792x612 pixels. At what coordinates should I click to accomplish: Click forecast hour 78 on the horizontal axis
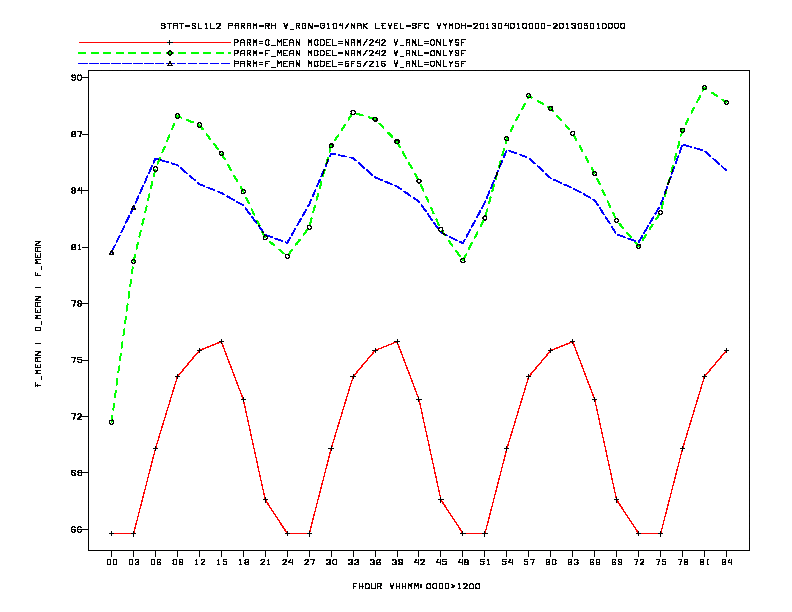682,562
